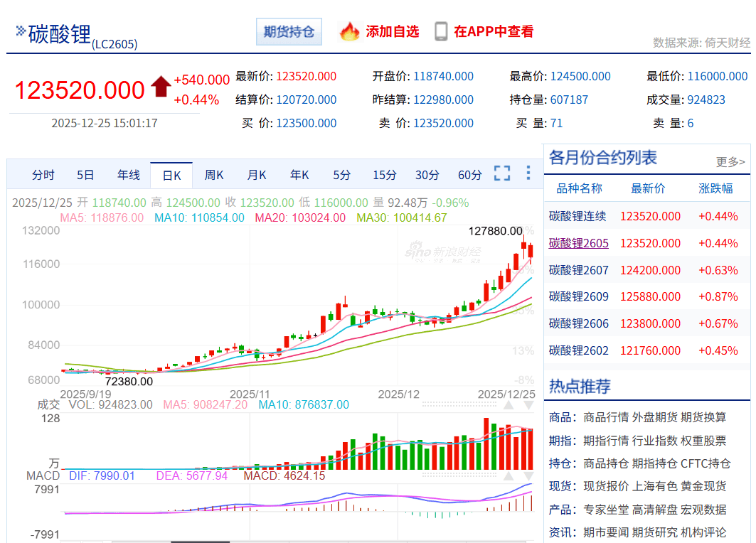This screenshot has height=543, width=756.
Task: Click the double-arrow icon before 碳酸锂 title
Action: (21, 31)
